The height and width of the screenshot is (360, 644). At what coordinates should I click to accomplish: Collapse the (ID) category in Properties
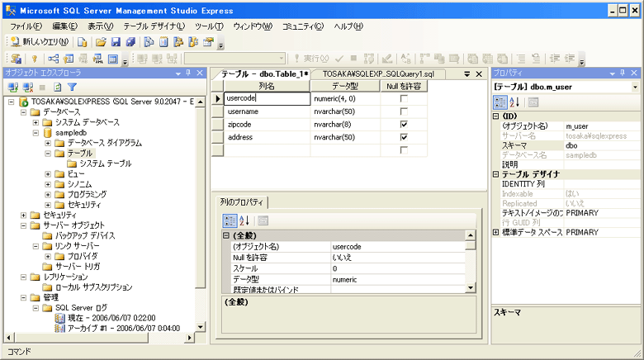click(x=495, y=116)
